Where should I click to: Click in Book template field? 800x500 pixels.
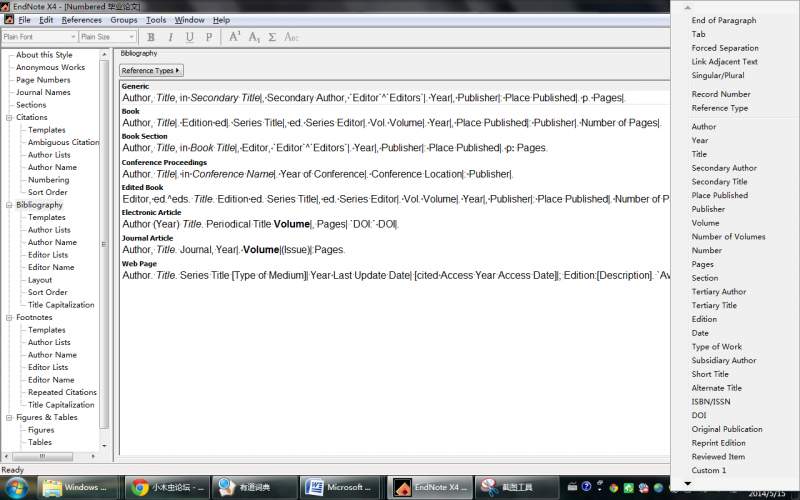395,122
